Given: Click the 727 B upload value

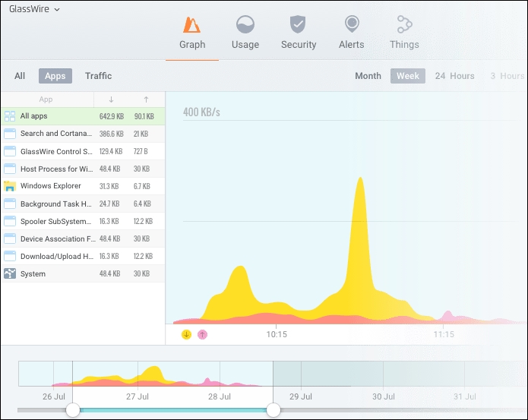Looking at the screenshot, I should pos(141,151).
